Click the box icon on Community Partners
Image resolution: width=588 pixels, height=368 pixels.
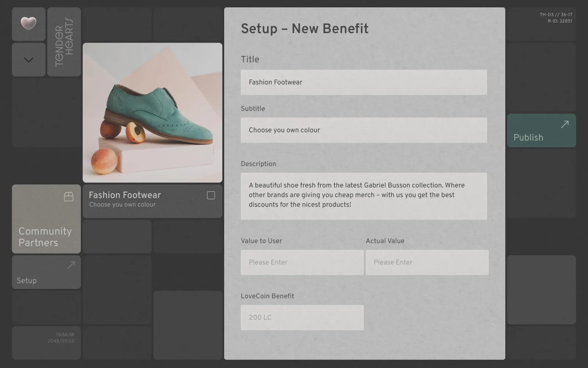tap(69, 197)
